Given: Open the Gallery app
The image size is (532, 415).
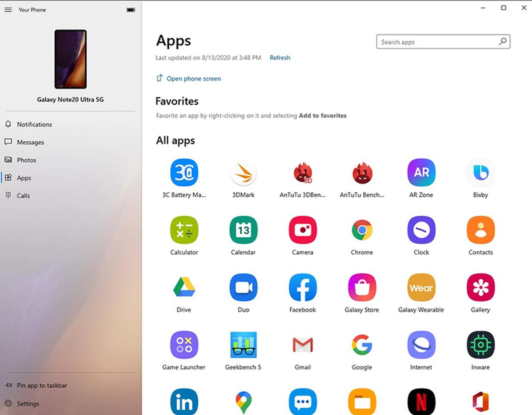Looking at the screenshot, I should pyautogui.click(x=480, y=287).
